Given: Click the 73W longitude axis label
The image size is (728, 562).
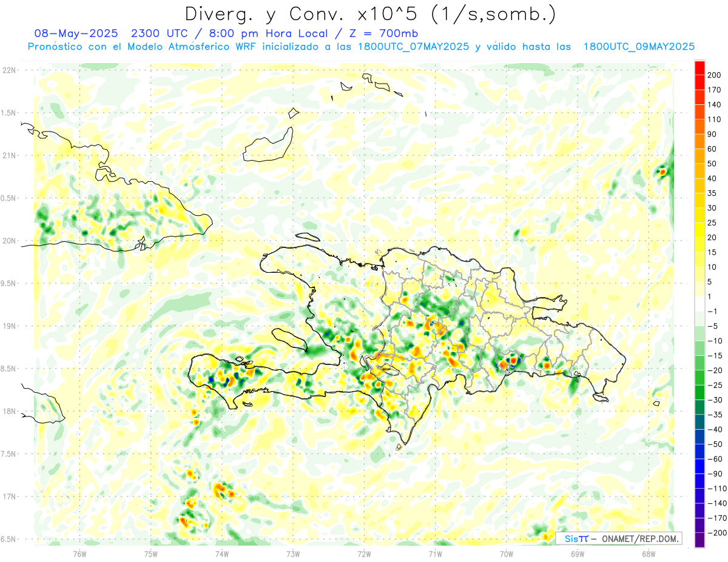Looking at the screenshot, I should (293, 553).
